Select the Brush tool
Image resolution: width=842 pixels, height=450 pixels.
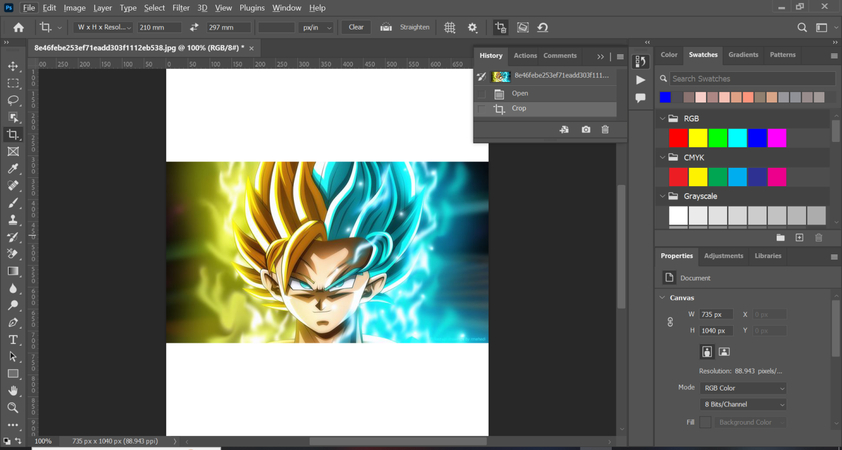click(13, 203)
